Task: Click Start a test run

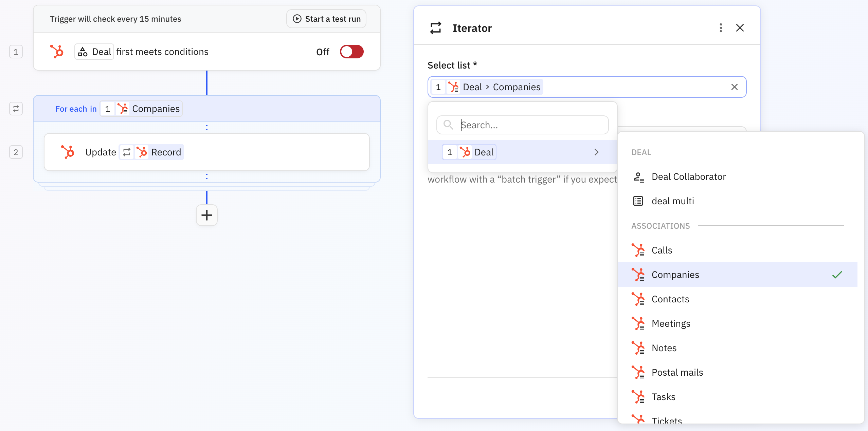Action: (x=326, y=19)
